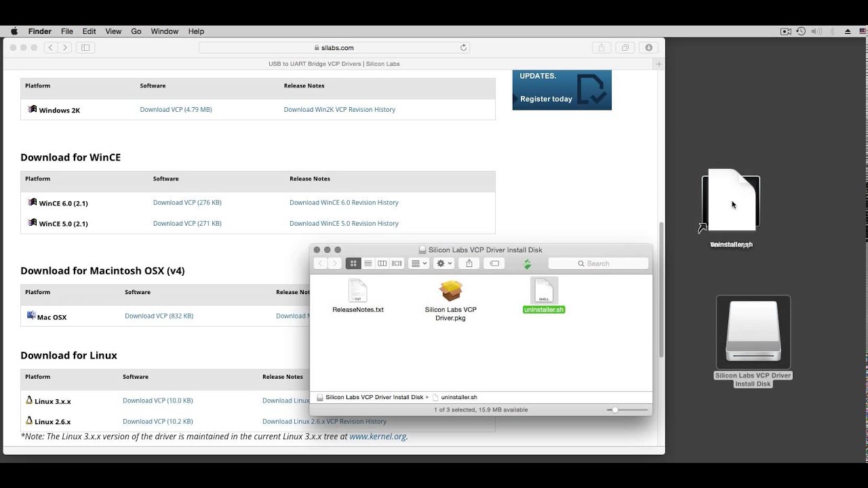The height and width of the screenshot is (488, 868).
Task: Open Download Win2K VCP Revision History link
Action: point(339,109)
